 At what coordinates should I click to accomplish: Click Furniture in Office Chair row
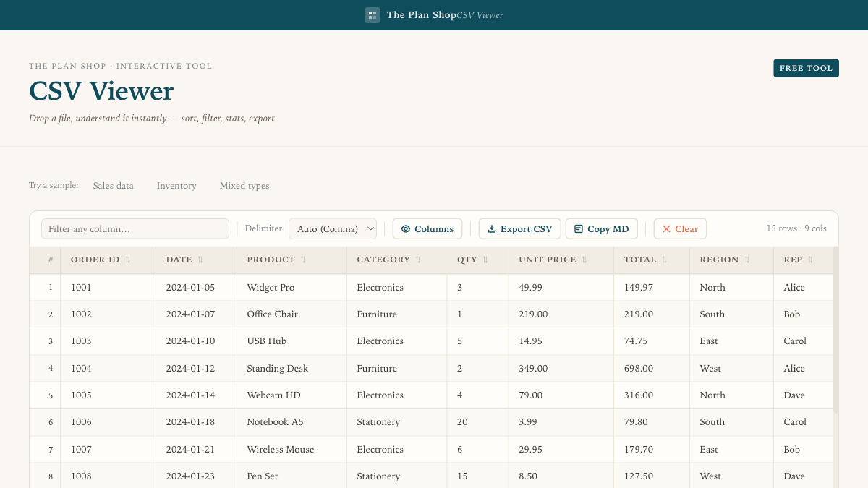[397, 314]
